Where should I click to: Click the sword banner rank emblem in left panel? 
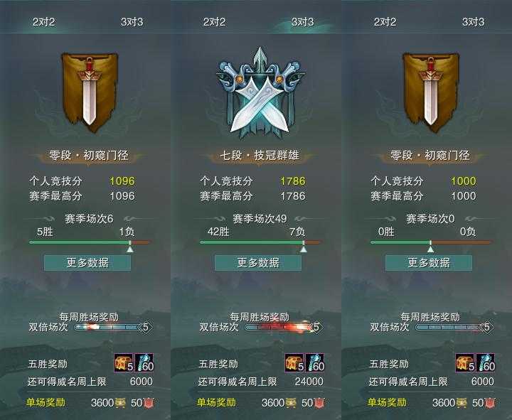click(x=90, y=92)
